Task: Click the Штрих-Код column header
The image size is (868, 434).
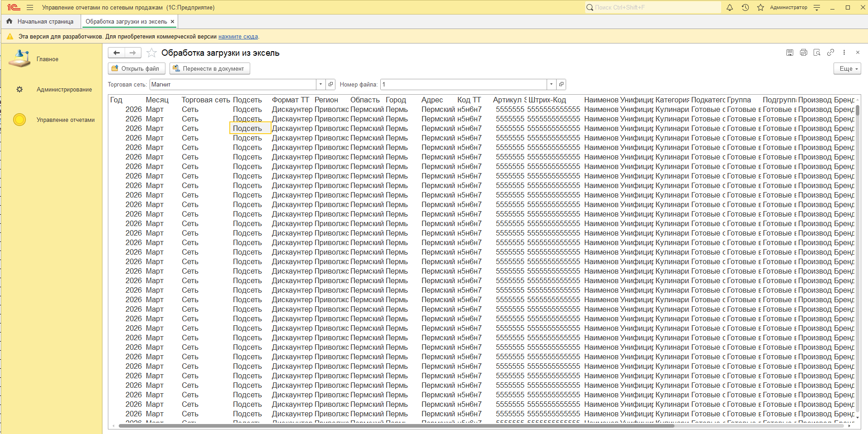Action: [x=548, y=100]
